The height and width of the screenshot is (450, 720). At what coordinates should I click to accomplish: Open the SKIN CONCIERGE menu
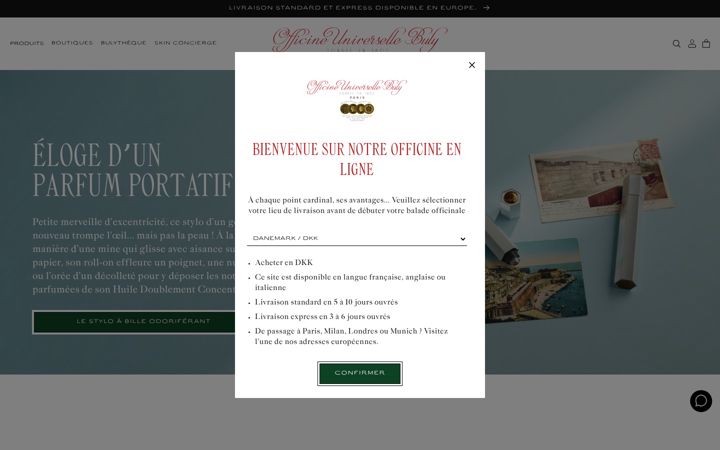tap(186, 43)
